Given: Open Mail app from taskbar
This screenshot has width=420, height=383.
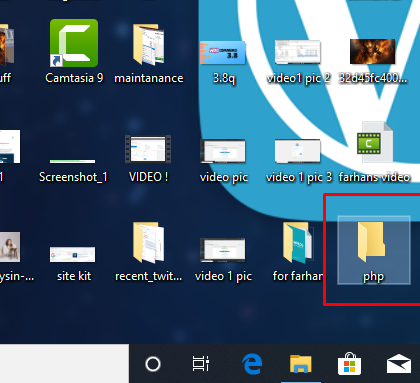Looking at the screenshot, I should coord(399,364).
